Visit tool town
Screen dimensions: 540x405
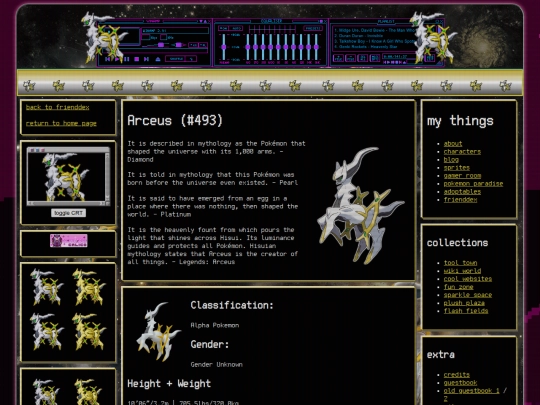[x=460, y=263]
